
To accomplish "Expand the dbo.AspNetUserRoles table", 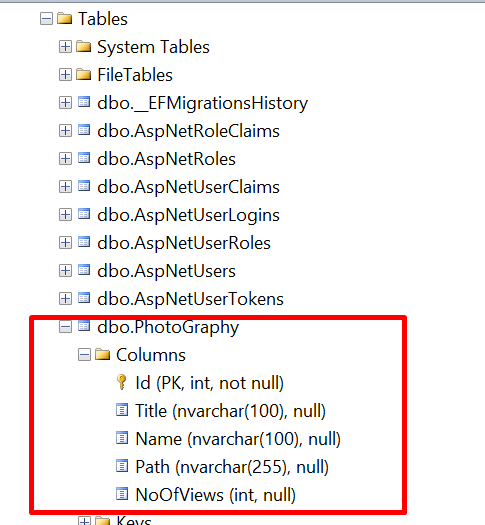I will click(65, 243).
